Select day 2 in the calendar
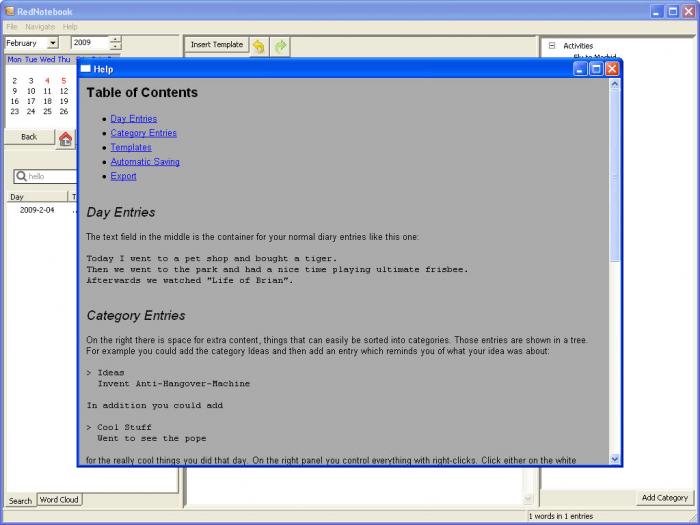The width and height of the screenshot is (700, 525). [x=15, y=81]
